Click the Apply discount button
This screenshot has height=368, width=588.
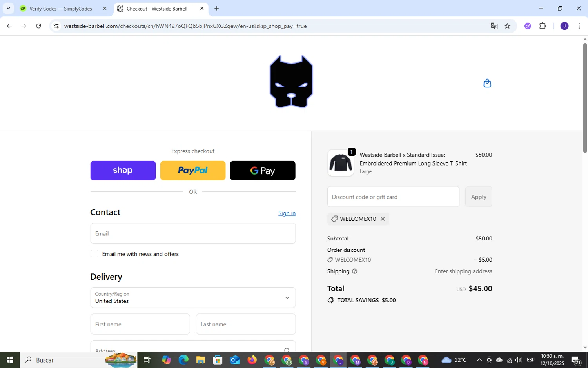(479, 197)
